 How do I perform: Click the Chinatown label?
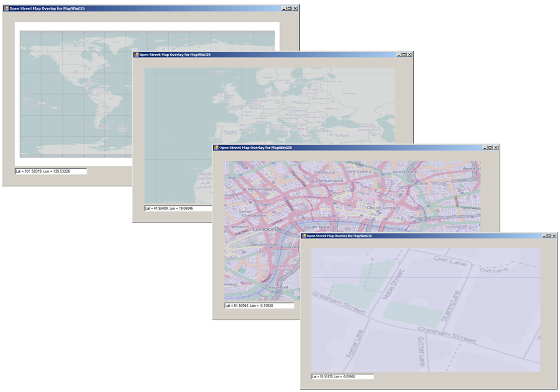tap(254, 216)
